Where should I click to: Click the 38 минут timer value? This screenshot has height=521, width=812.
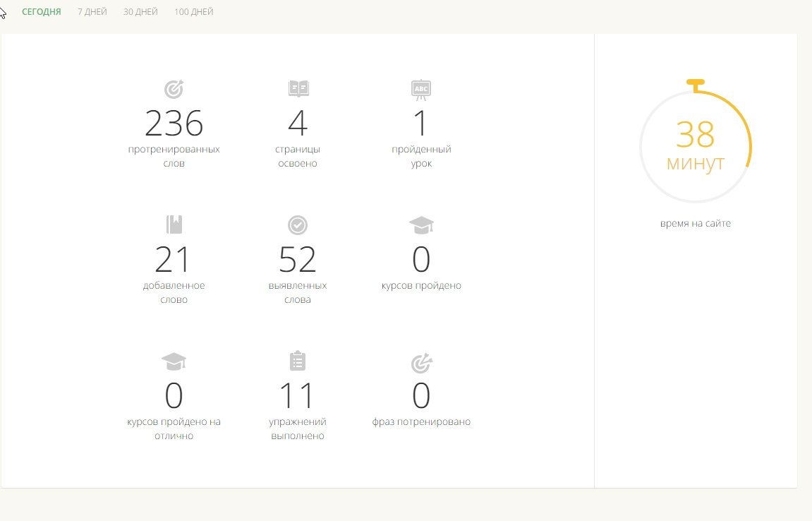click(695, 135)
